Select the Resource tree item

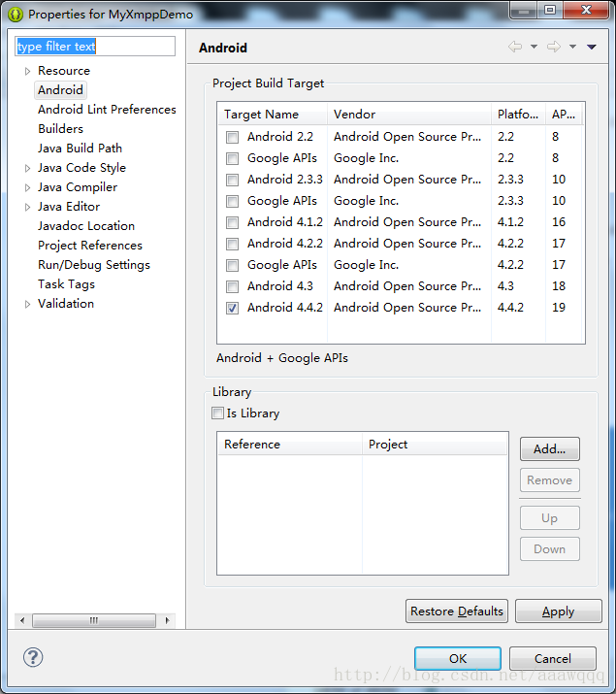[x=64, y=71]
